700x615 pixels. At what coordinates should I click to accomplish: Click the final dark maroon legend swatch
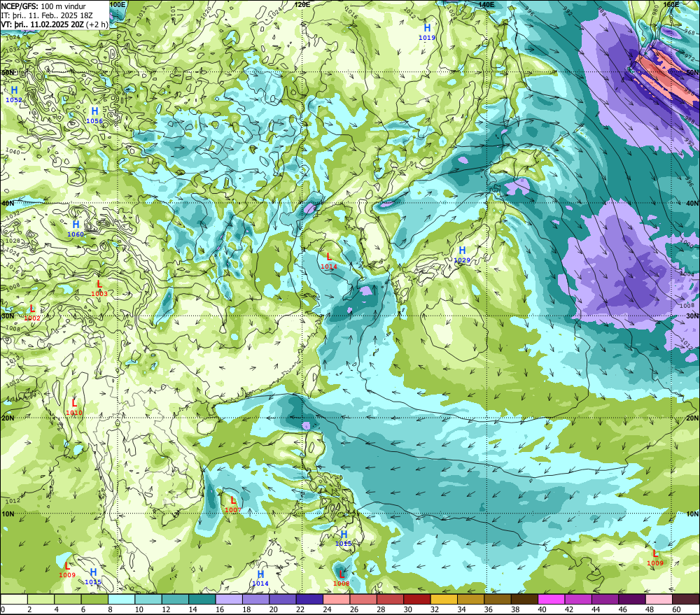pyautogui.click(x=686, y=599)
